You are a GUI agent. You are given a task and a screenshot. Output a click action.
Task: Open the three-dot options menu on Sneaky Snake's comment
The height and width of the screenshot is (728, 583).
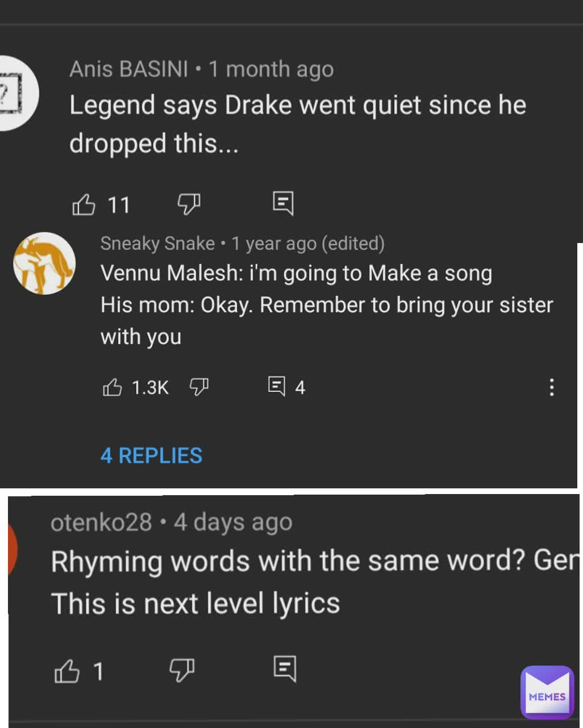pyautogui.click(x=552, y=387)
